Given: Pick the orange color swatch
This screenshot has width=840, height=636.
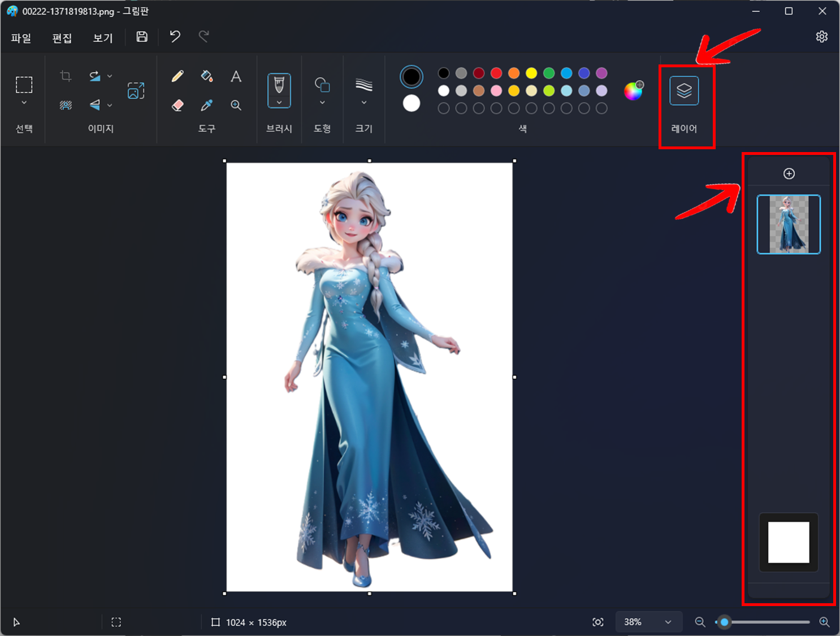Looking at the screenshot, I should point(514,73).
